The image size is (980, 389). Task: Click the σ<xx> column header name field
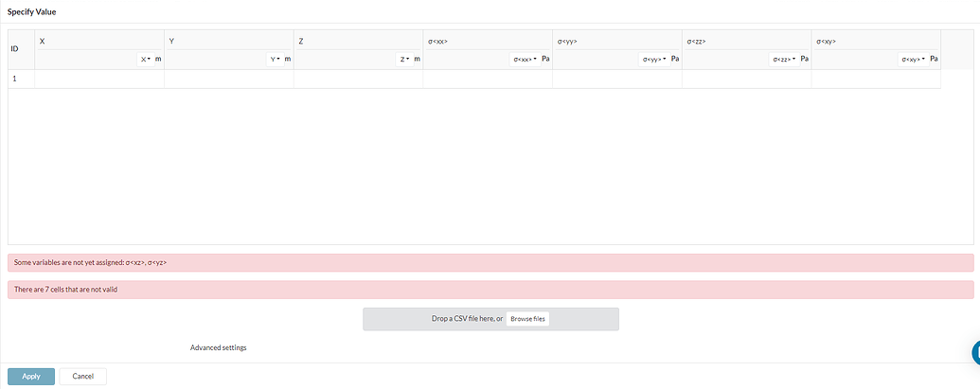488,42
